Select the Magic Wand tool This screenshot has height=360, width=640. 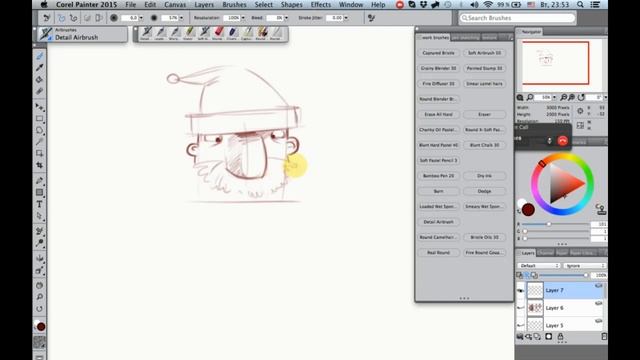pos(40,142)
